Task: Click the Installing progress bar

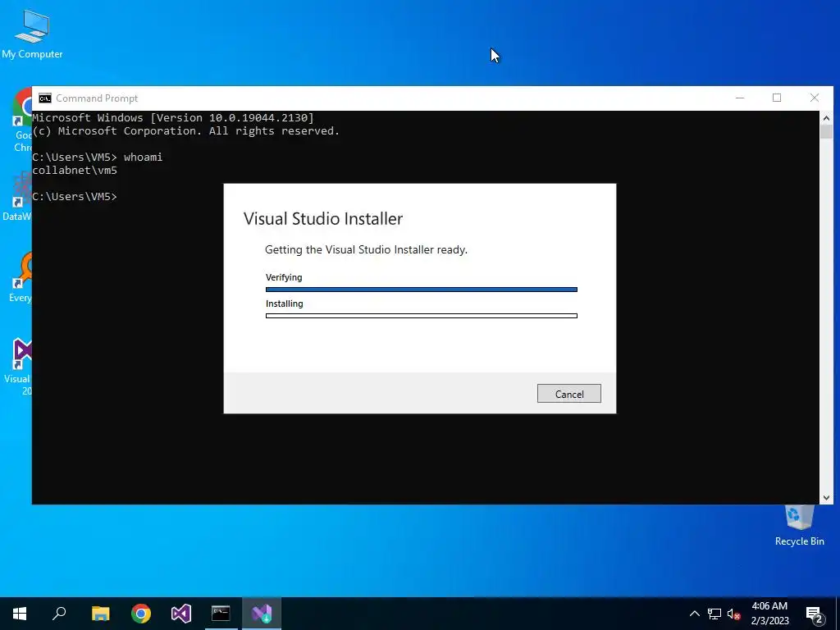Action: (x=422, y=316)
